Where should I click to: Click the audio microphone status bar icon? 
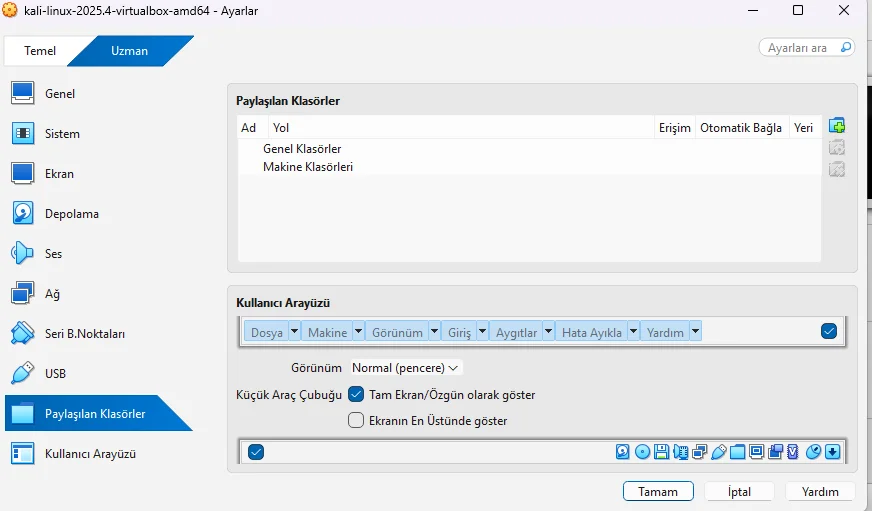681,452
